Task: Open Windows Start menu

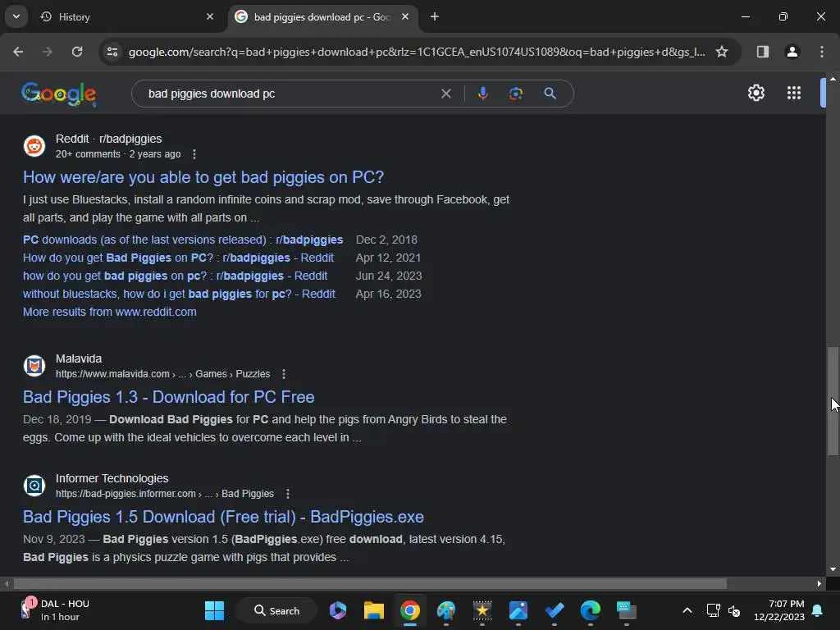Action: click(x=214, y=610)
